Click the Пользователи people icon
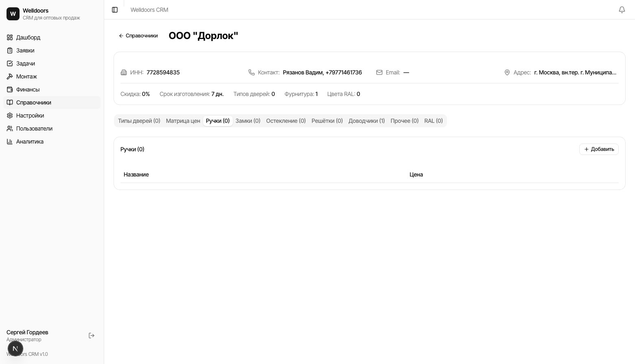This screenshot has height=364, width=635. (x=10, y=129)
